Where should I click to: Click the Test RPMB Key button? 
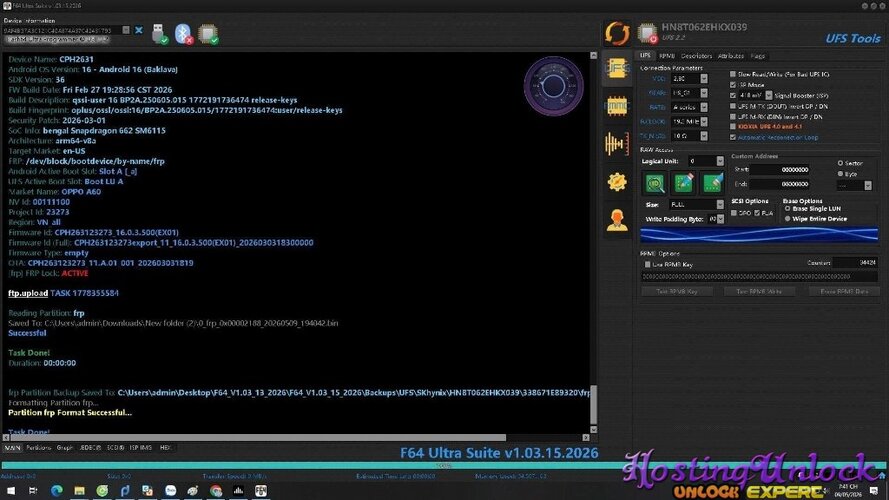[676, 291]
